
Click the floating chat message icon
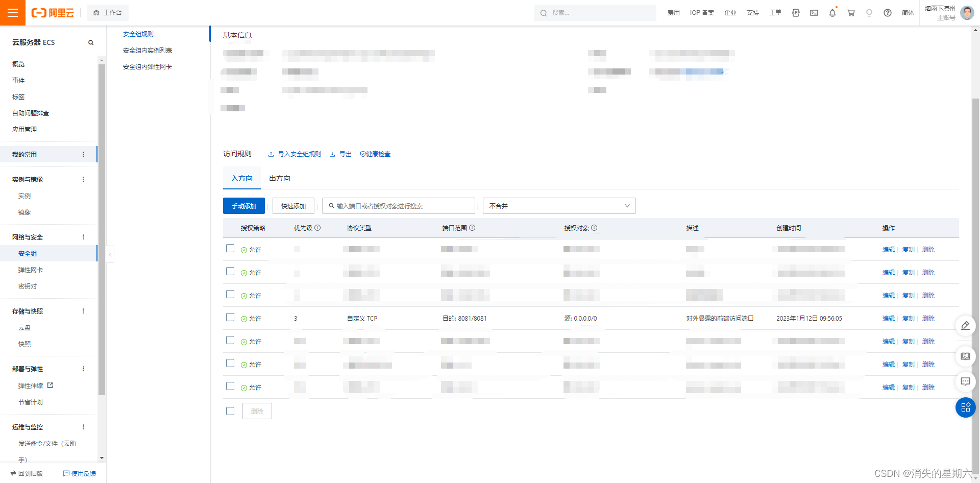point(965,381)
